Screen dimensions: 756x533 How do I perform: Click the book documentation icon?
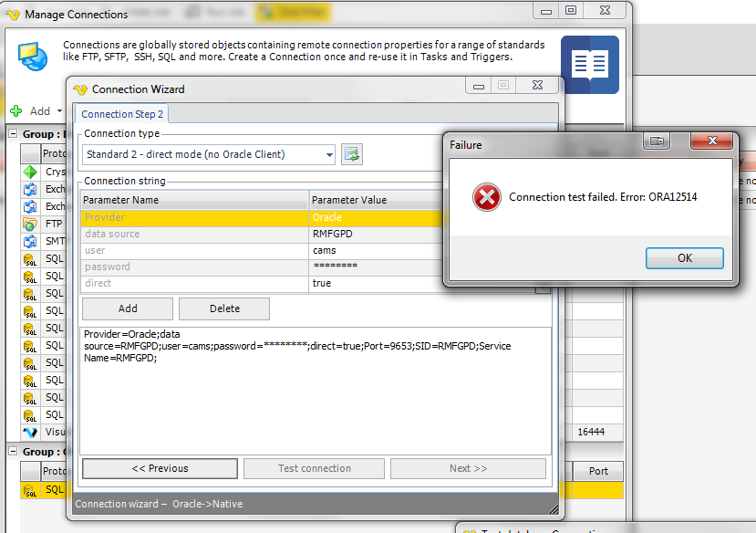[589, 65]
